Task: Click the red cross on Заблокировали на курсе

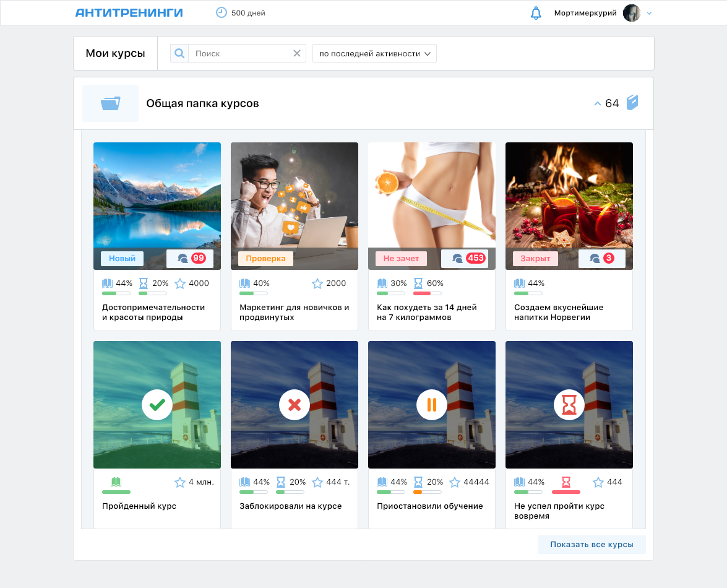Action: pyautogui.click(x=295, y=405)
